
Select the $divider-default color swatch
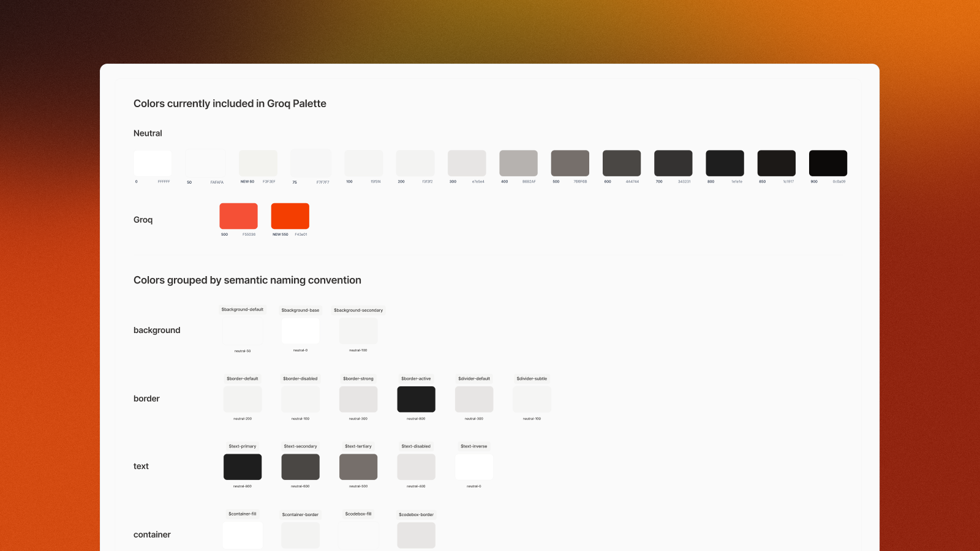[x=474, y=399]
